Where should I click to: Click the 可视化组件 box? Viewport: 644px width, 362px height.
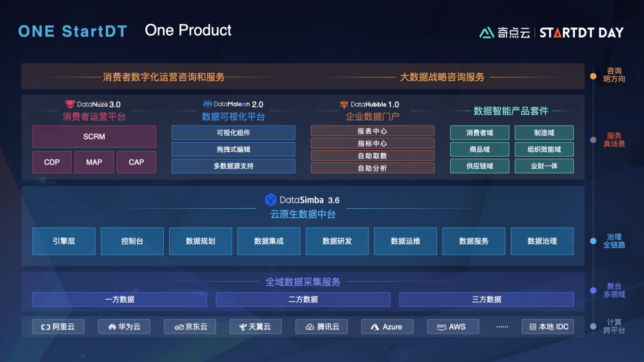(233, 133)
